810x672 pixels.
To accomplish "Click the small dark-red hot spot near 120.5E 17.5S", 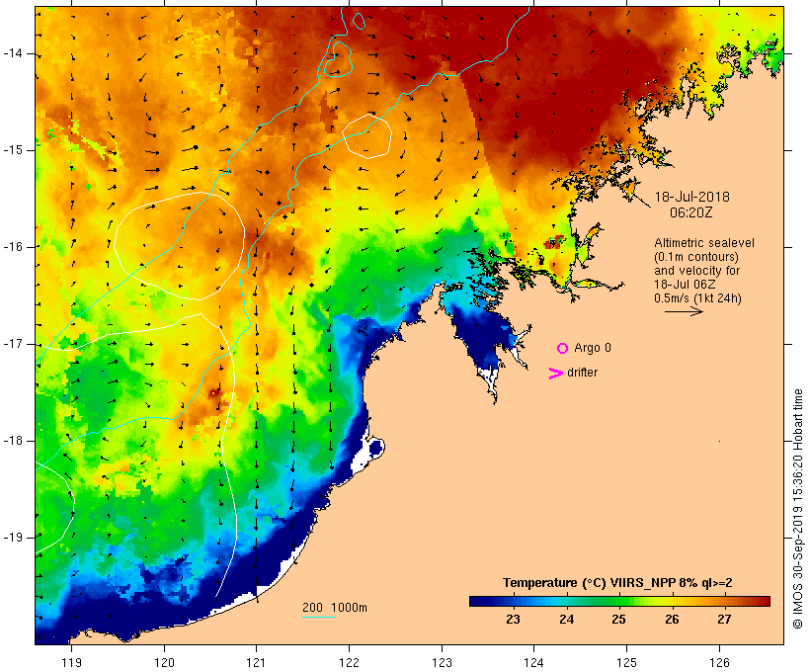I will [x=214, y=393].
